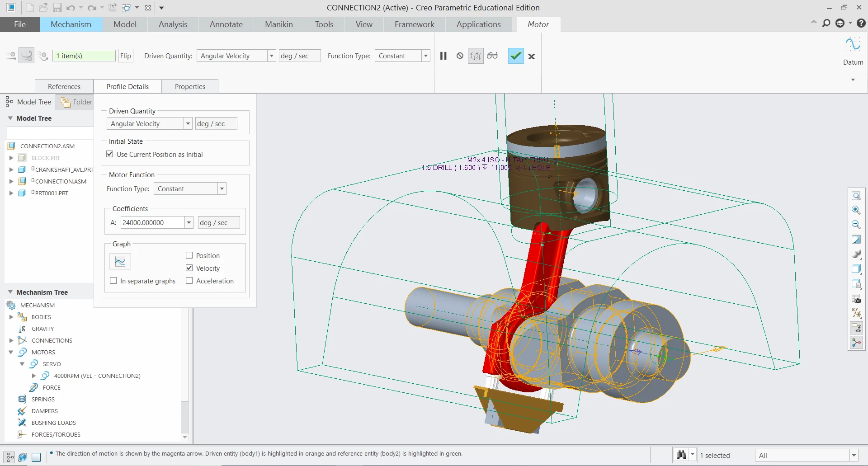Image resolution: width=868 pixels, height=466 pixels.
Task: Click the Windows switcher icon
Action: tap(126, 8)
